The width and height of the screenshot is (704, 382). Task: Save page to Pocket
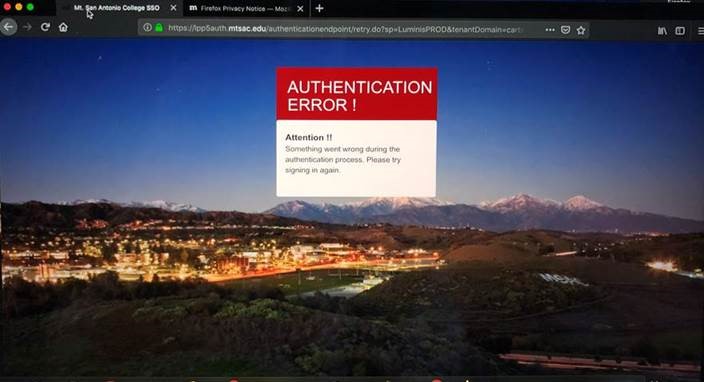point(566,30)
